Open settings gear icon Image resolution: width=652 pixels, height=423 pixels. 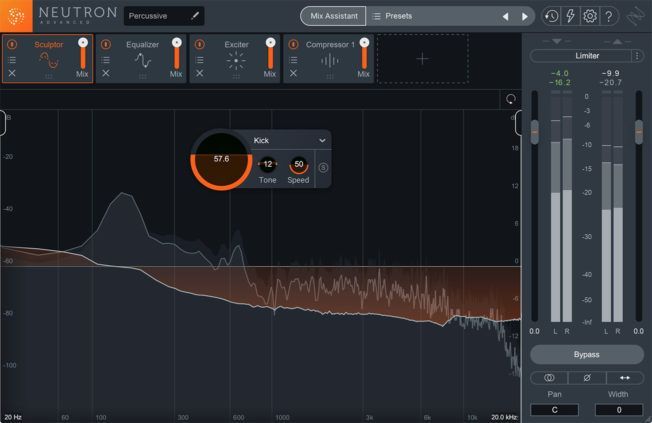click(x=590, y=16)
